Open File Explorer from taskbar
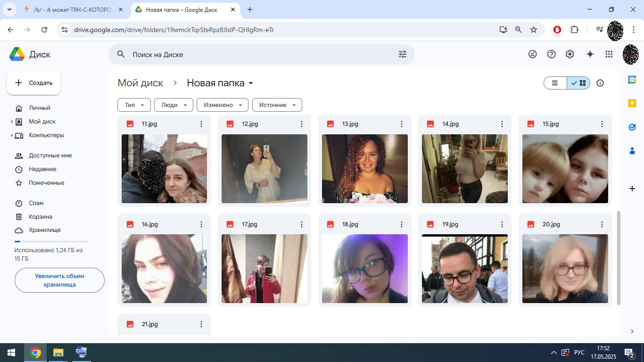Viewport: 644px width, 362px height. 58,353
